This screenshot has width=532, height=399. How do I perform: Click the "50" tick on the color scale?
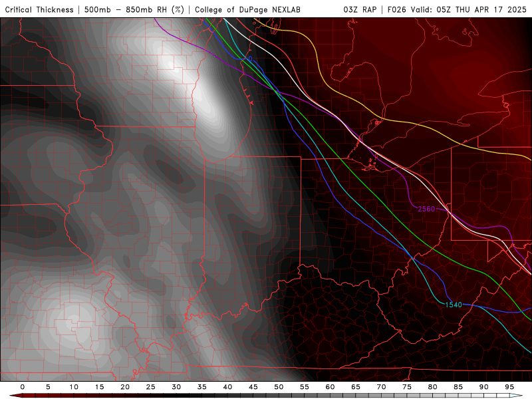pos(279,387)
